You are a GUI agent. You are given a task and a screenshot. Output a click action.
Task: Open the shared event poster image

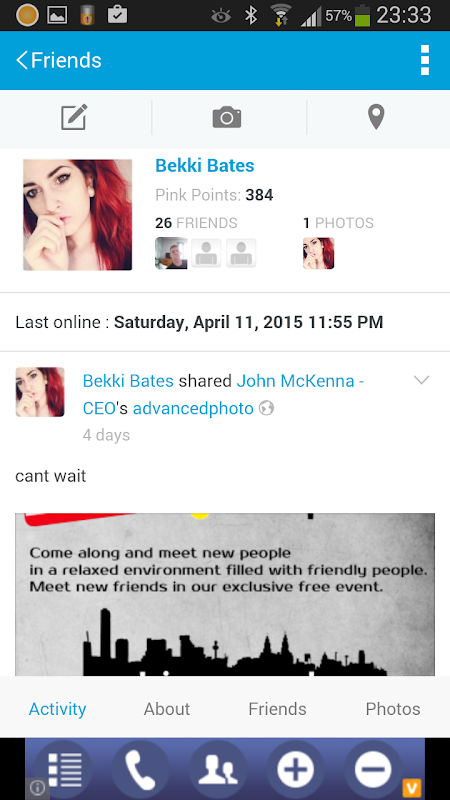point(225,594)
